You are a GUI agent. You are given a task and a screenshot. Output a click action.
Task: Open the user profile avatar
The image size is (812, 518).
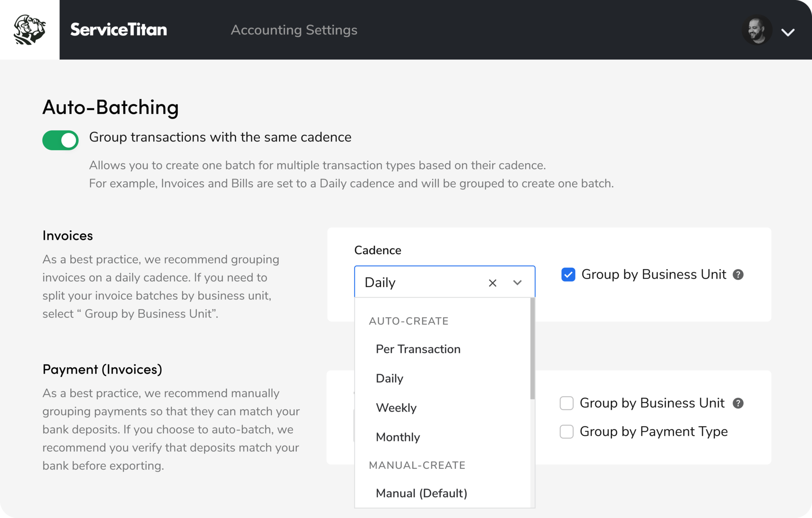pos(757,30)
